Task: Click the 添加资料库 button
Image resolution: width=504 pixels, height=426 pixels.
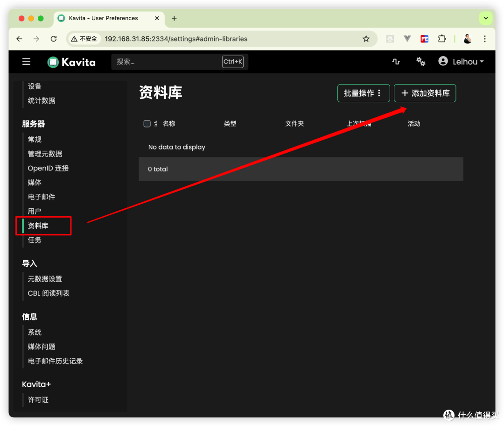Action: pos(425,93)
